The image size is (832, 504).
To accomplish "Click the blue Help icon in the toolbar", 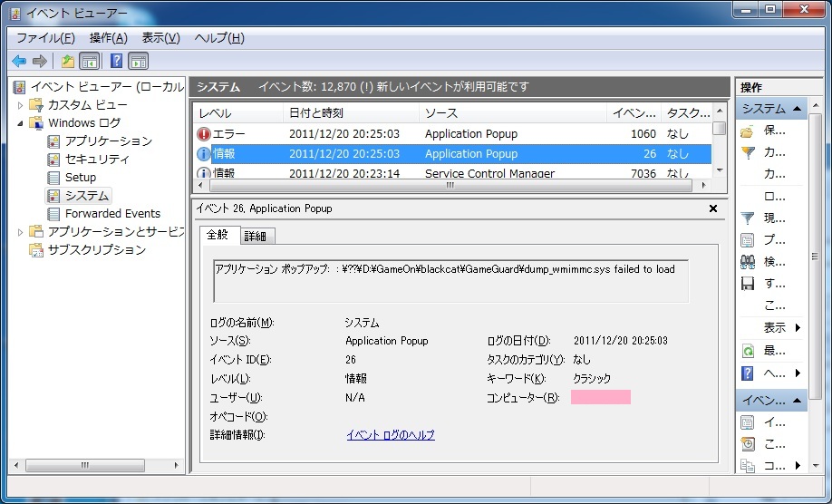I will tap(116, 61).
